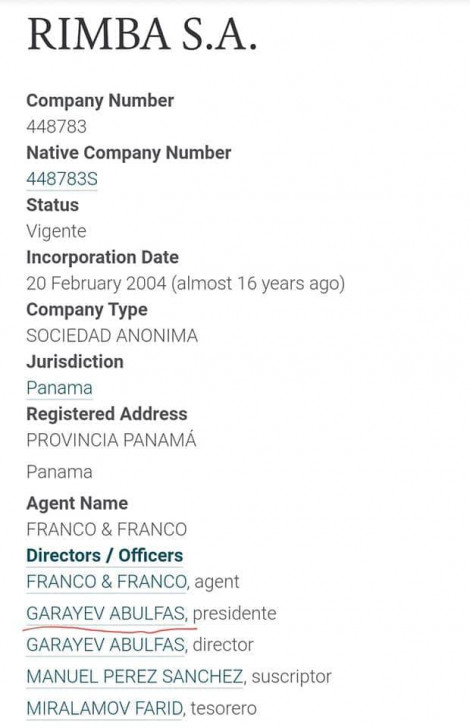The image size is (470, 728).
Task: Click the Incorporation Date label
Action: pyautogui.click(x=102, y=257)
